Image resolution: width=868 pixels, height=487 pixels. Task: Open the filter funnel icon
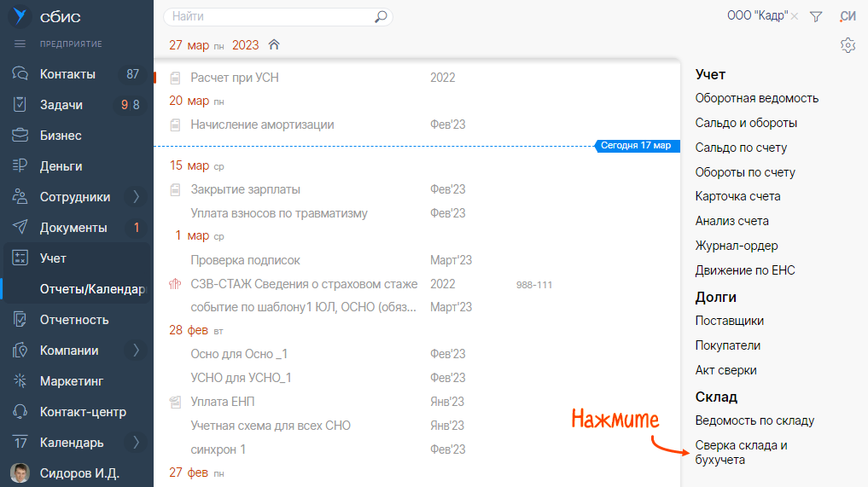coord(816,16)
